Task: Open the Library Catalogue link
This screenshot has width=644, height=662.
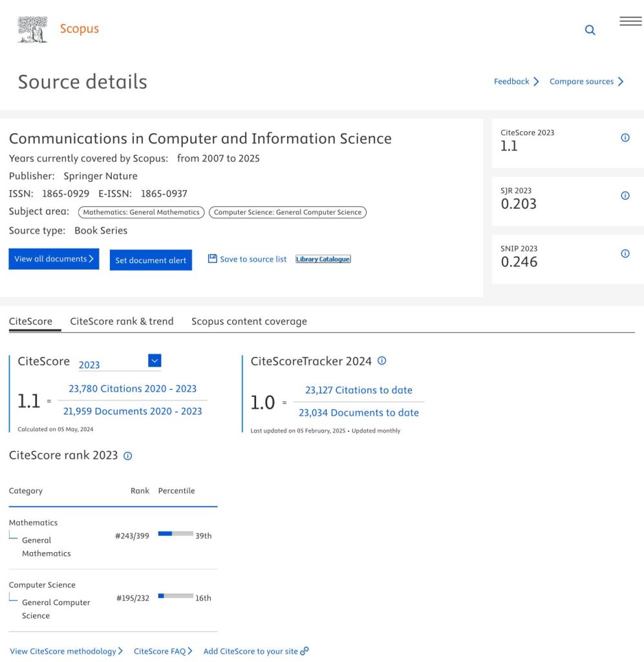Action: pos(323,259)
